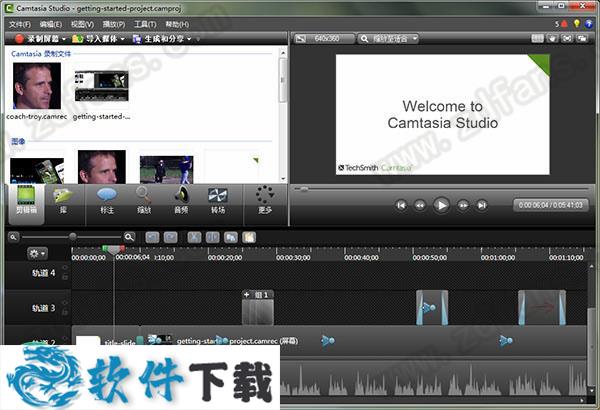Click the red out-point marker on playhead
The height and width of the screenshot is (410, 600).
(x=122, y=249)
